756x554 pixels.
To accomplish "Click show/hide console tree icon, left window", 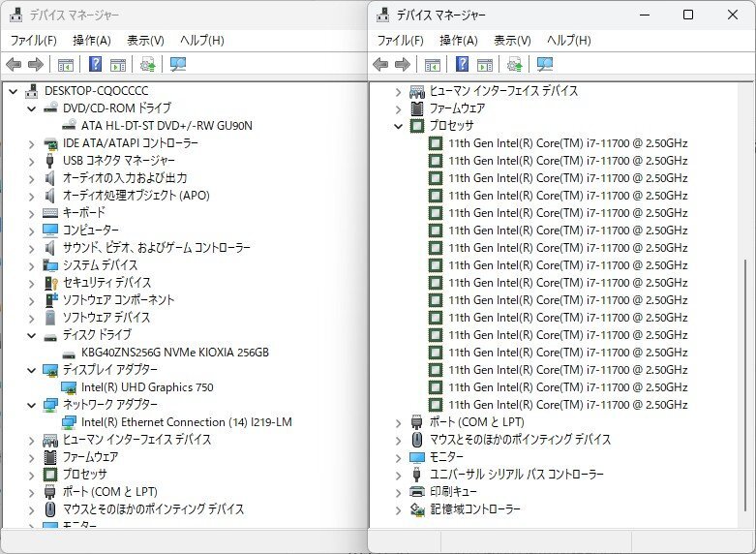I will [x=66, y=65].
